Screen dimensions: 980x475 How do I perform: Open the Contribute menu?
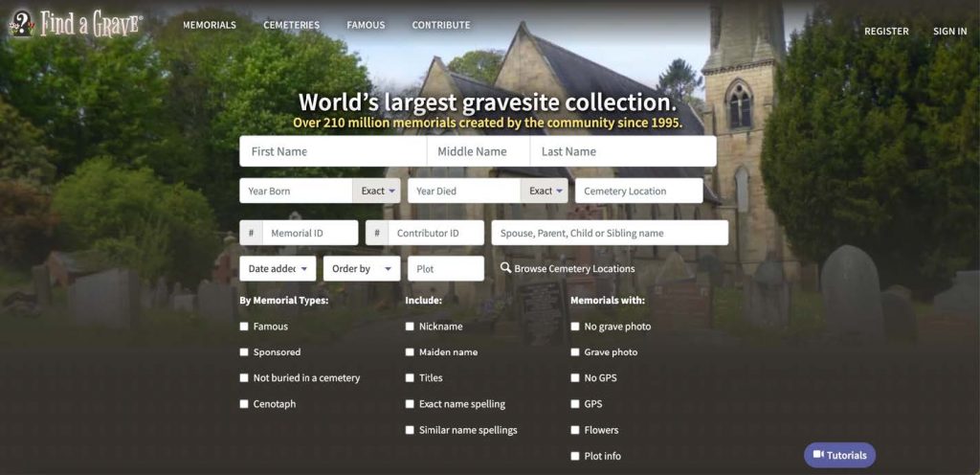pyautogui.click(x=441, y=25)
